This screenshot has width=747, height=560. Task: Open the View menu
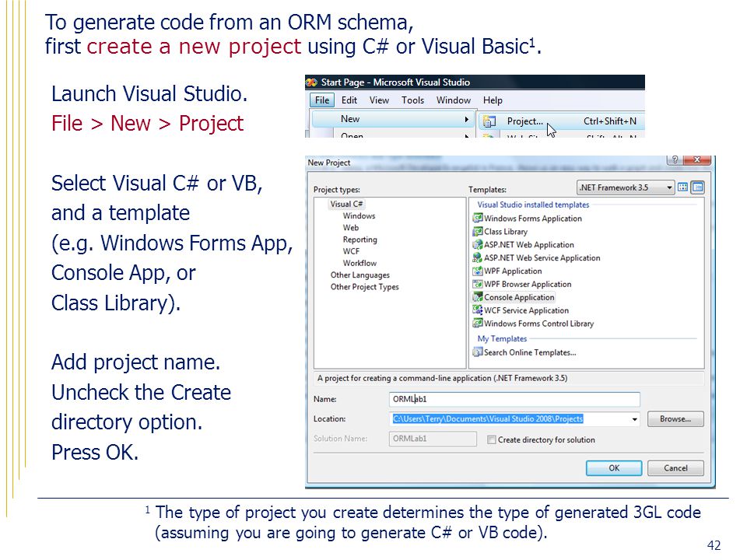pyautogui.click(x=379, y=100)
